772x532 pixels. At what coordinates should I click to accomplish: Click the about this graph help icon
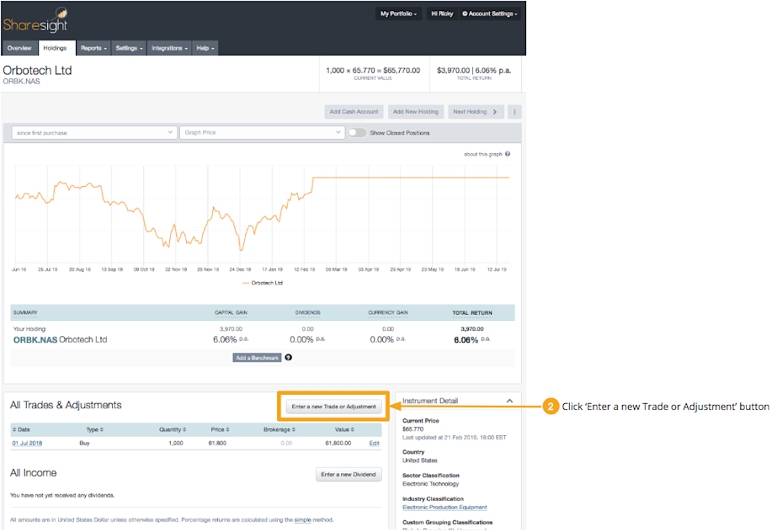click(508, 154)
